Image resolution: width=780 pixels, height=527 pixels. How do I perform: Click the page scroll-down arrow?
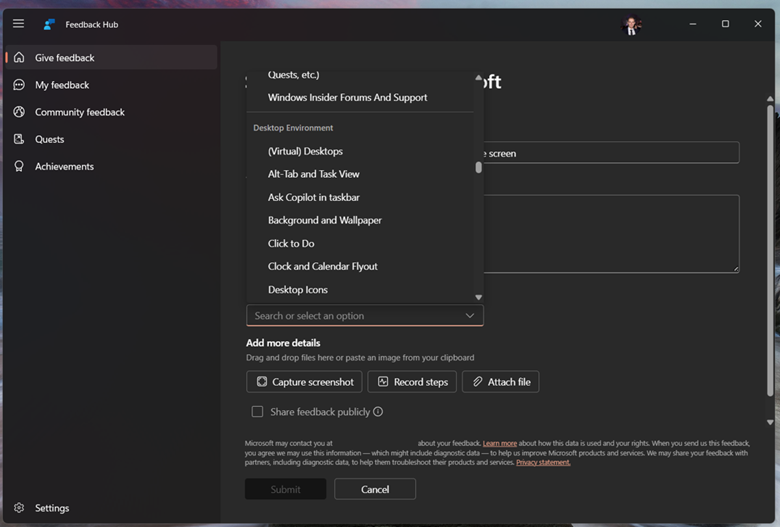pos(770,422)
